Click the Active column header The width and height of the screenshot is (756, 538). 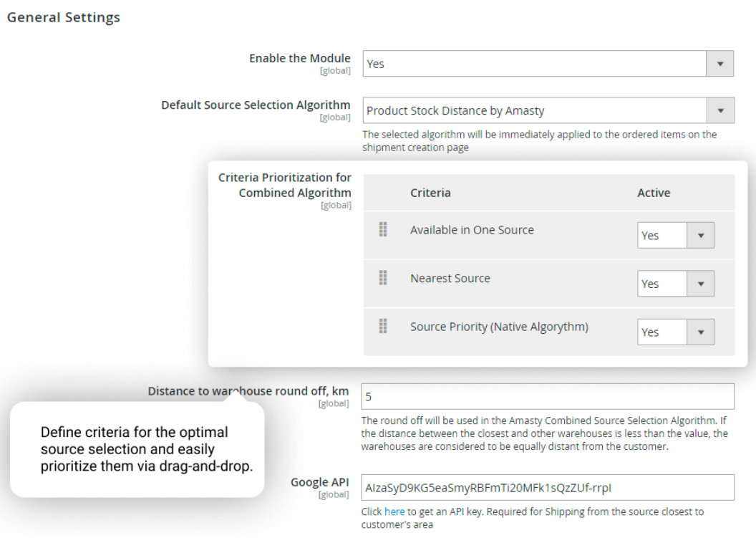point(654,193)
